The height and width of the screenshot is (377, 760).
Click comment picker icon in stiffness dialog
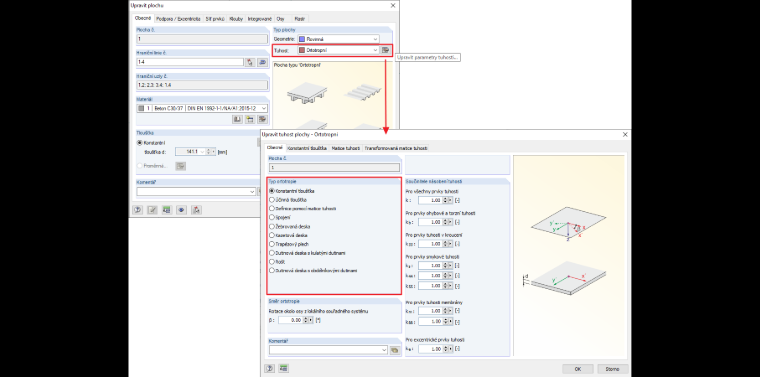point(395,350)
